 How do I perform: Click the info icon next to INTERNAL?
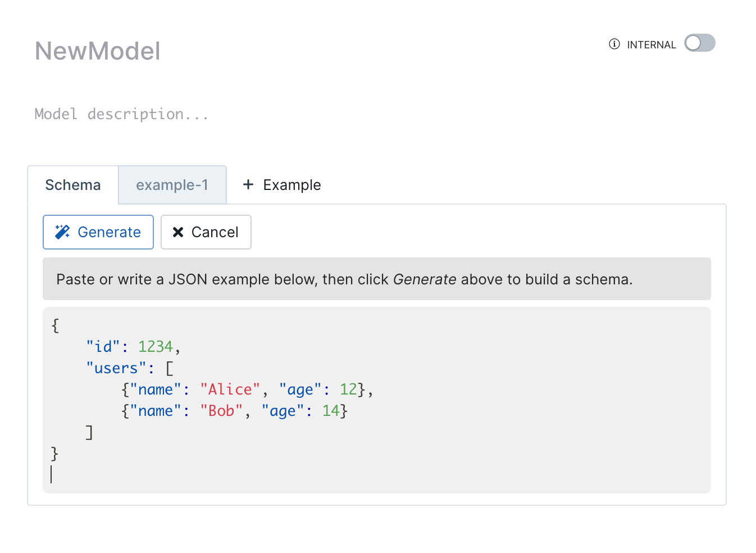614,44
